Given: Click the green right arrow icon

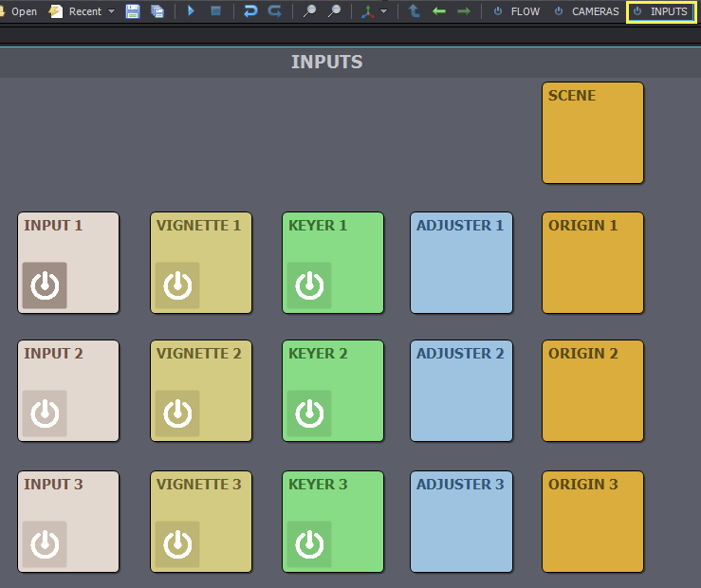Looking at the screenshot, I should coord(464,11).
